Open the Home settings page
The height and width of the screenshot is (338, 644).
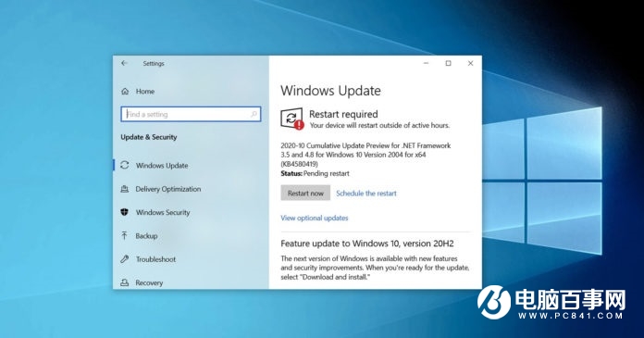pos(145,92)
